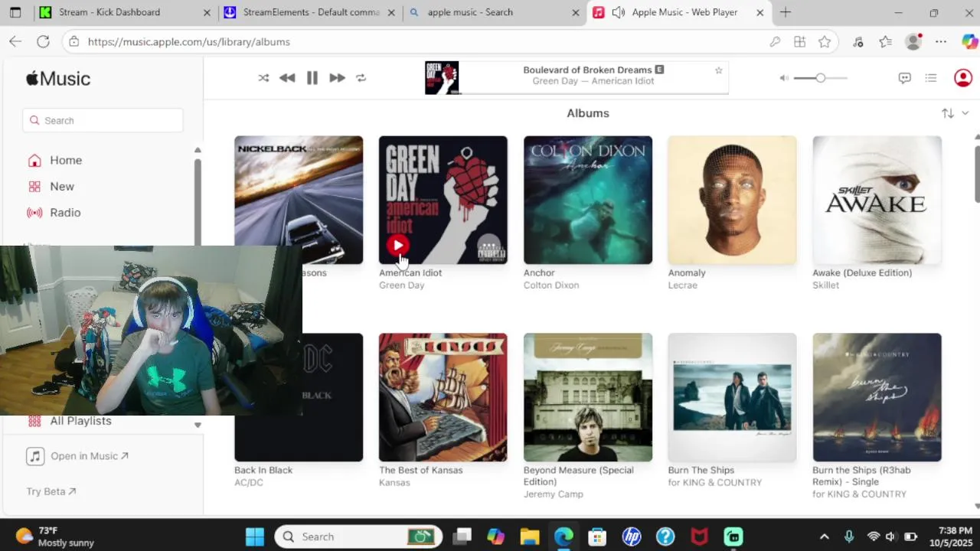980x551 pixels.
Task: Skip back to previous track
Action: click(287, 78)
